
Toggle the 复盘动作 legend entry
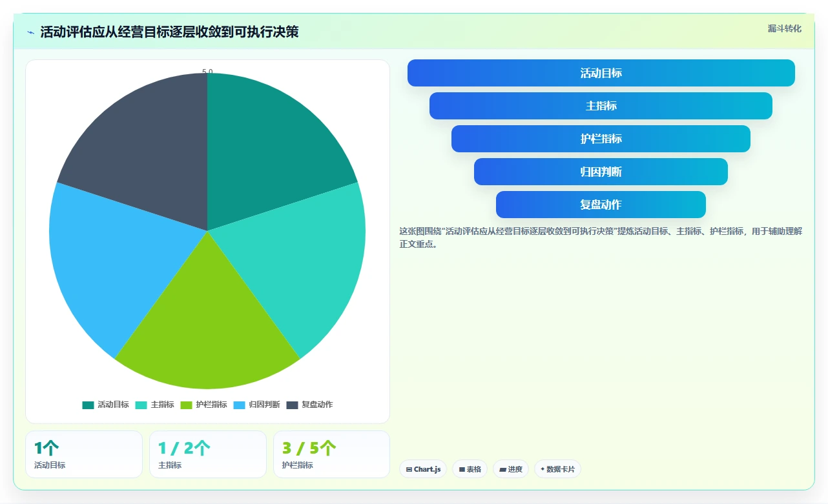tap(309, 405)
